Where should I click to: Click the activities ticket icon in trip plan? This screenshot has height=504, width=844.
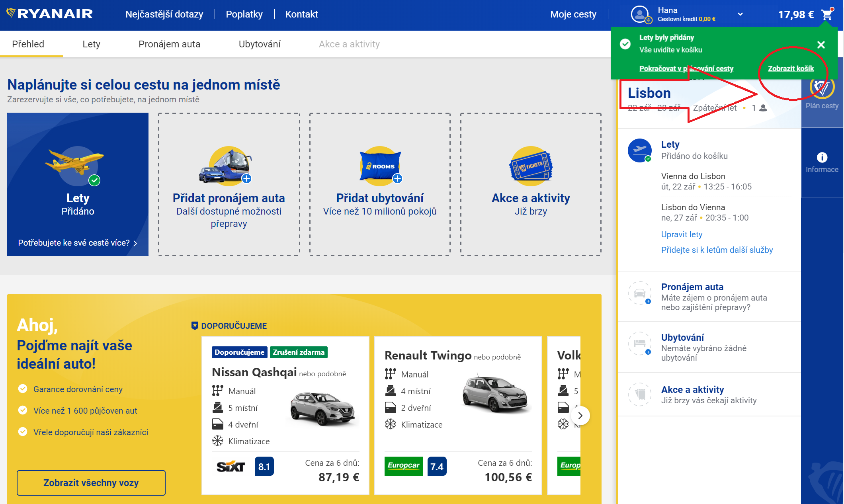(x=639, y=394)
